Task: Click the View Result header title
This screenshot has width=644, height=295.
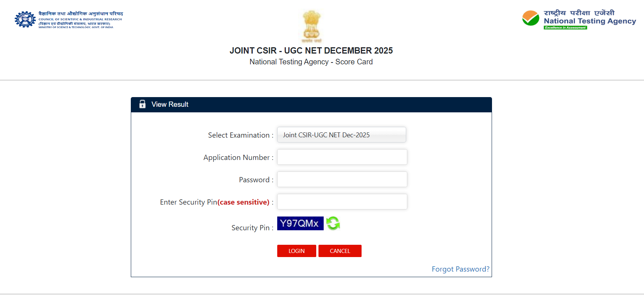Action: pos(170,105)
